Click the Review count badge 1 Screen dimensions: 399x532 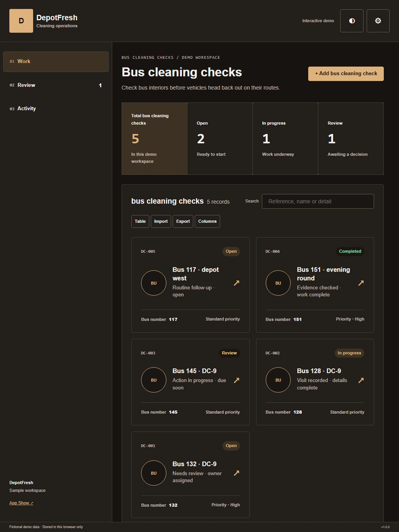[x=100, y=85]
